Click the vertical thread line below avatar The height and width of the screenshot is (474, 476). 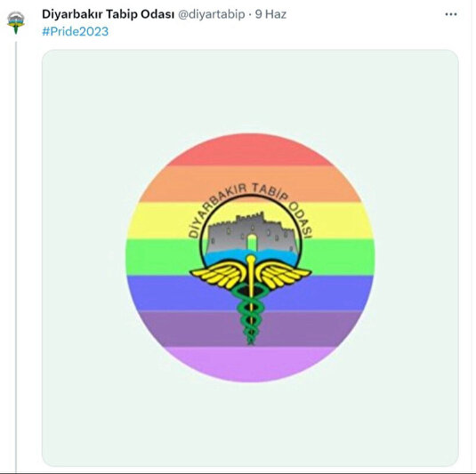[x=16, y=257]
